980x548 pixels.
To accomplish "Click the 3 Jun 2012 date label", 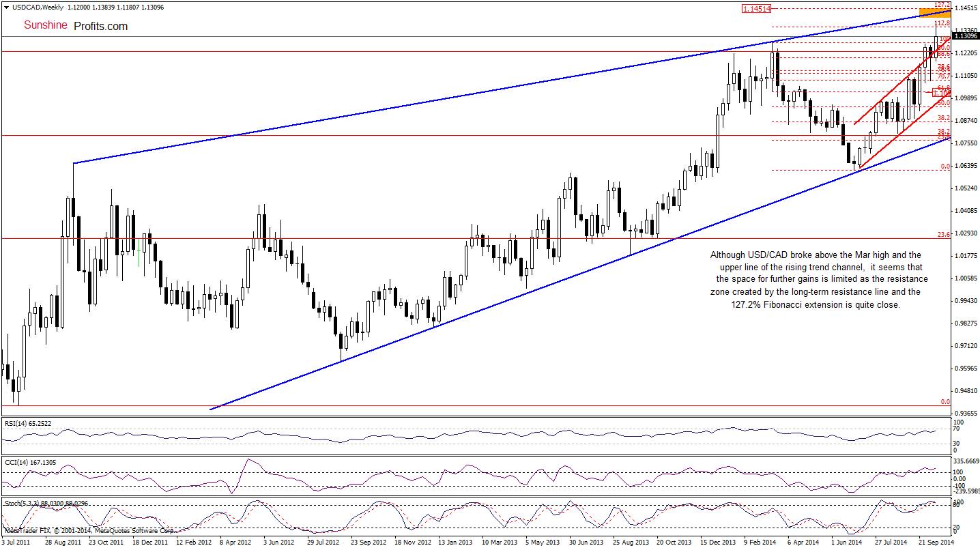I will [x=279, y=542].
